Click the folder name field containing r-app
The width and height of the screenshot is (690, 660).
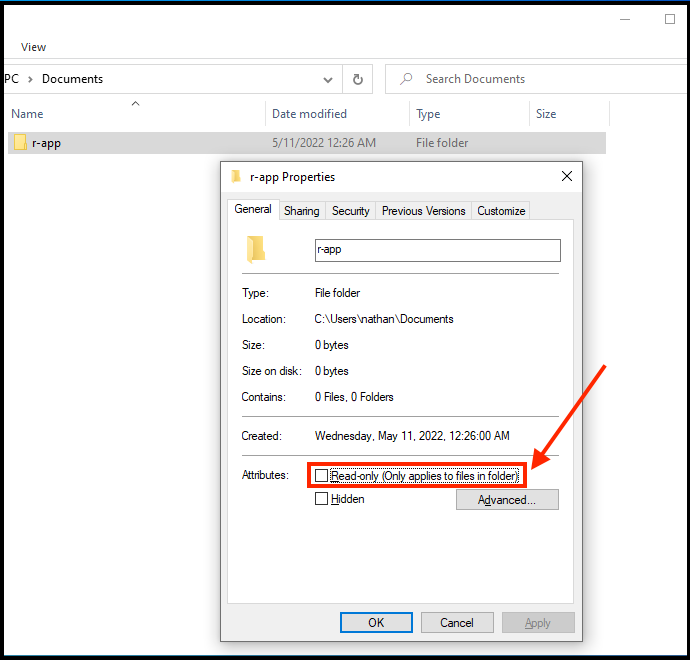(438, 250)
